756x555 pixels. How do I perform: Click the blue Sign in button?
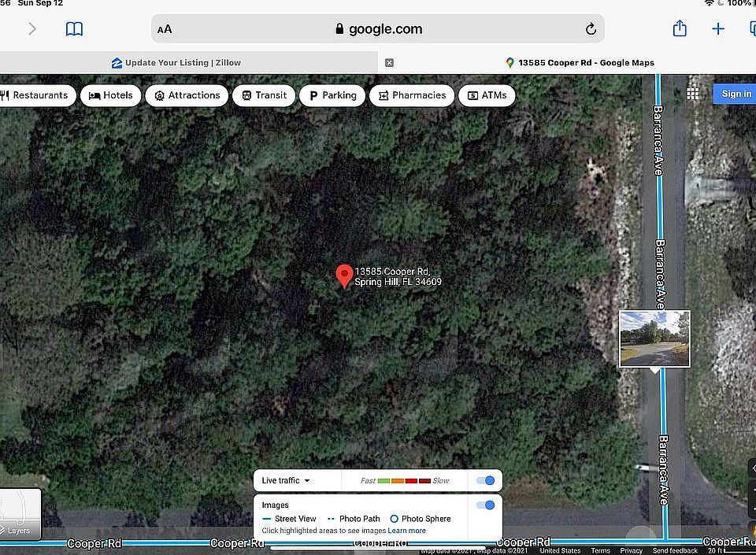click(x=736, y=94)
